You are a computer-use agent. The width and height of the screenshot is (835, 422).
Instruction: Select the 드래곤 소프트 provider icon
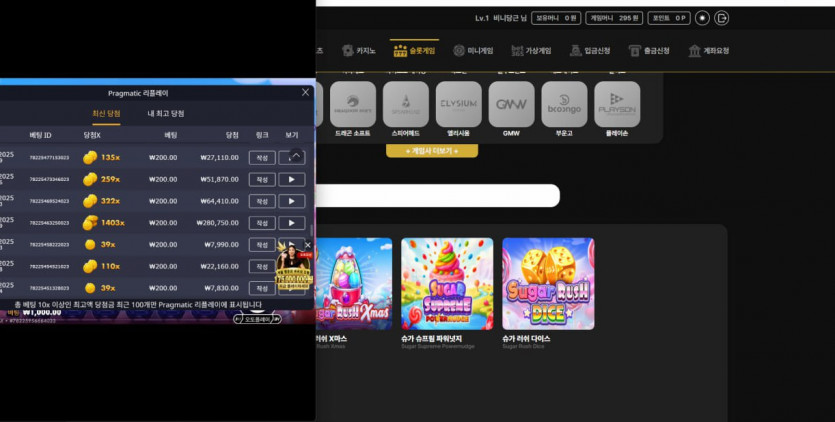point(353,104)
